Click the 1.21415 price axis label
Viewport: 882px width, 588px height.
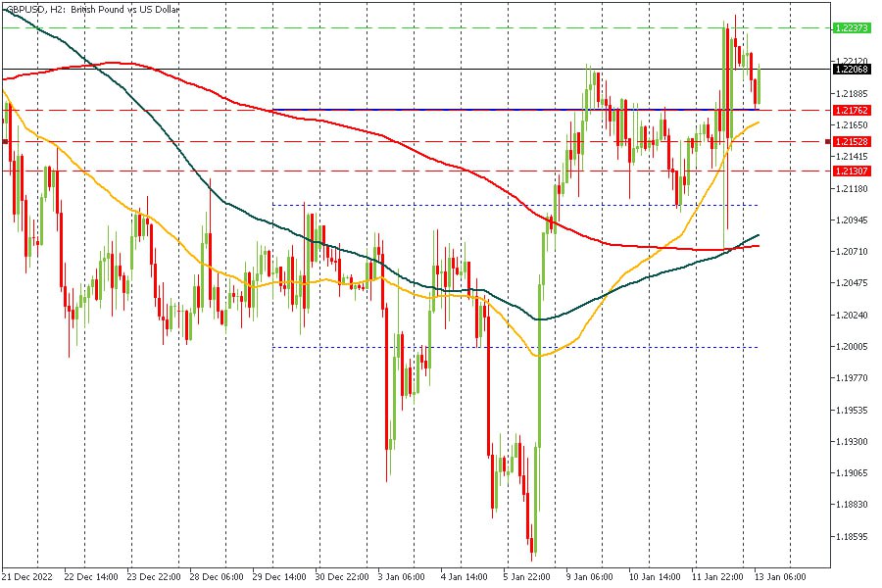click(852, 157)
